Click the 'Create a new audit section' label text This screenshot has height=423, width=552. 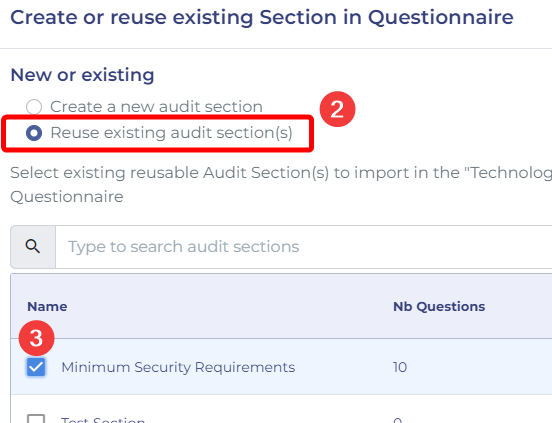point(156,107)
